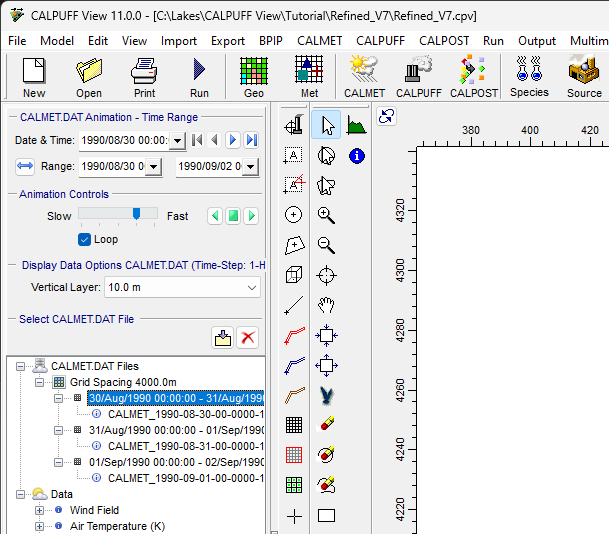Play animation backward green arrow
The width and height of the screenshot is (609, 534).
[215, 216]
